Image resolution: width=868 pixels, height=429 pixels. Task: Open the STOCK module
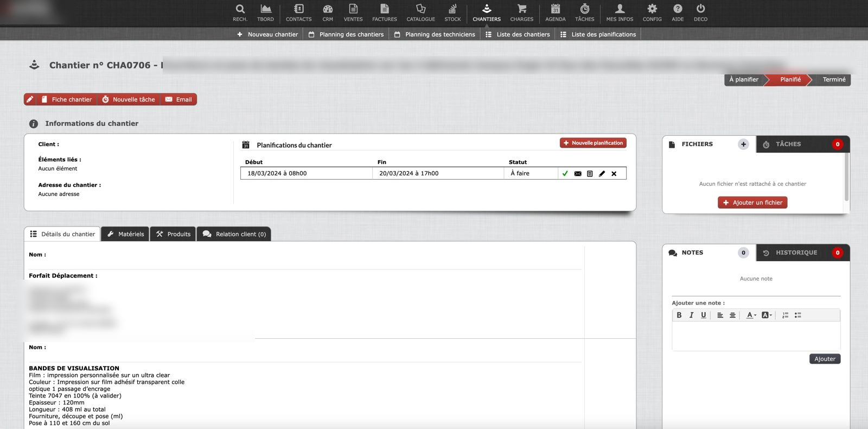(x=452, y=13)
